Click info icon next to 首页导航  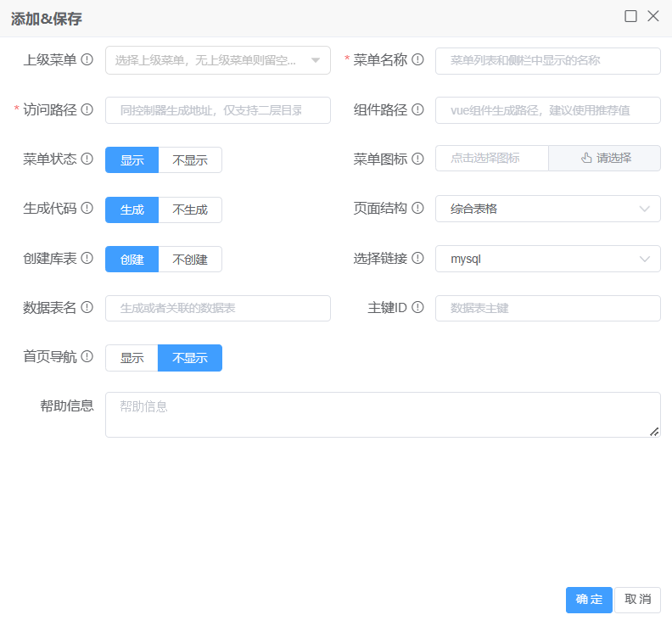pyautogui.click(x=87, y=357)
